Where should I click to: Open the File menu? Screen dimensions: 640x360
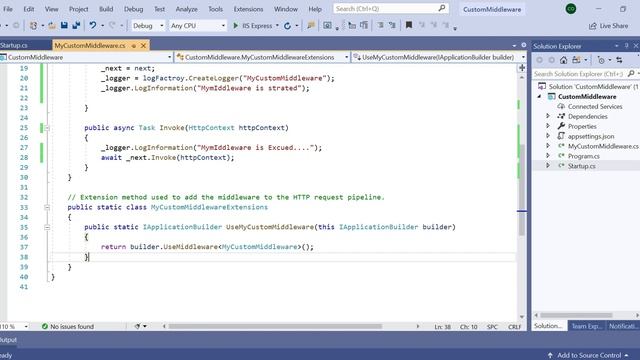(8, 9)
